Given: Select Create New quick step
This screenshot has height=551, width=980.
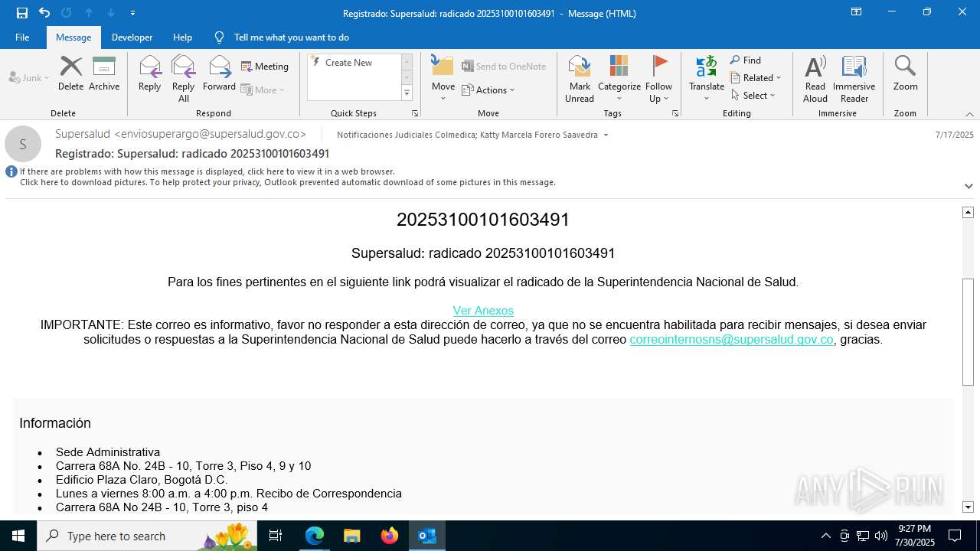Looking at the screenshot, I should tap(348, 63).
